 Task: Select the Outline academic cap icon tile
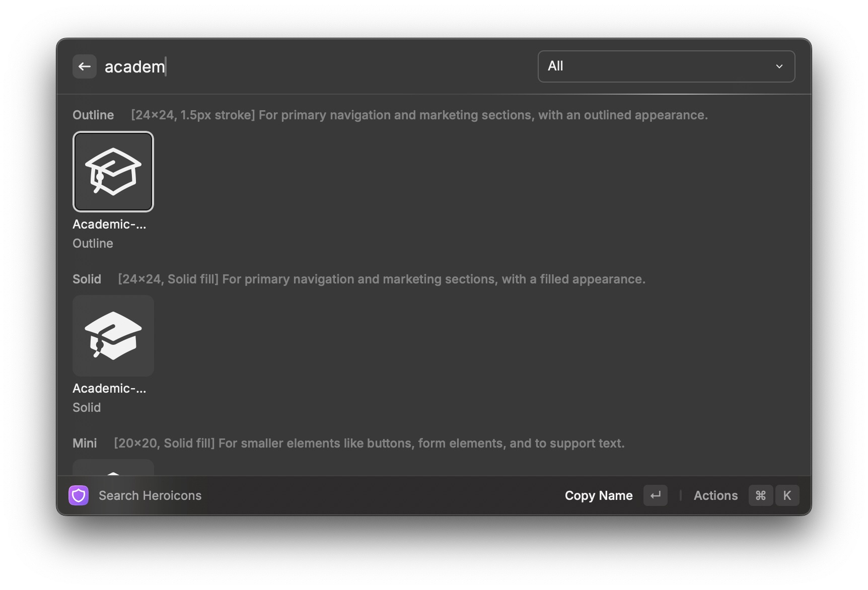pos(113,172)
